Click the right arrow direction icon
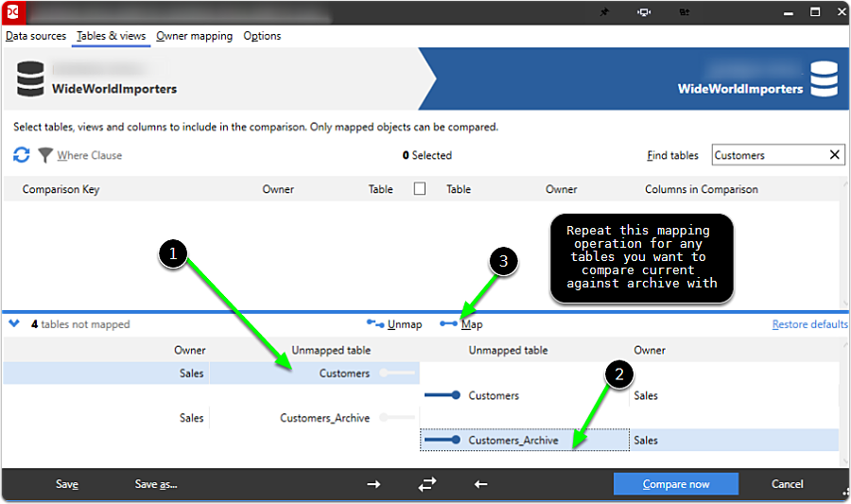851x504 pixels. [373, 484]
